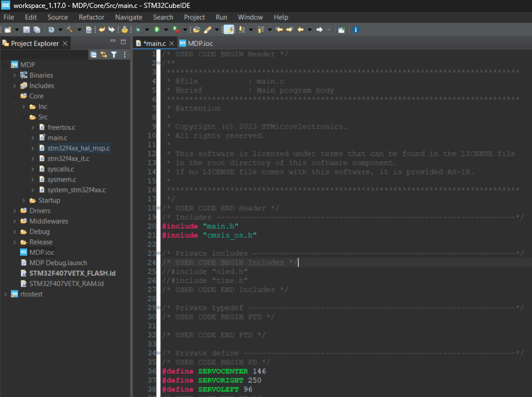Fold header comment at line 2 marker
Screen dimensions: 532x397
158,63
